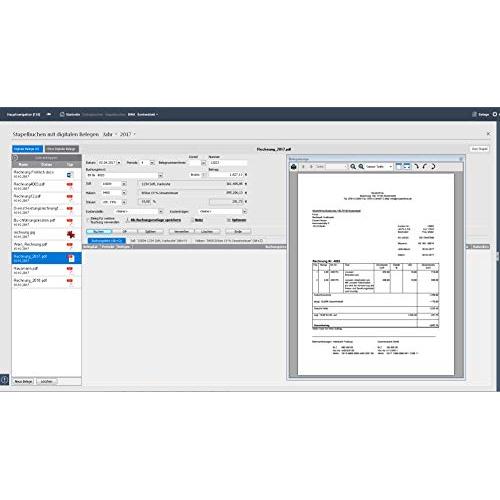Click the Buchen button
This screenshot has height=500, width=500.
tap(99, 231)
